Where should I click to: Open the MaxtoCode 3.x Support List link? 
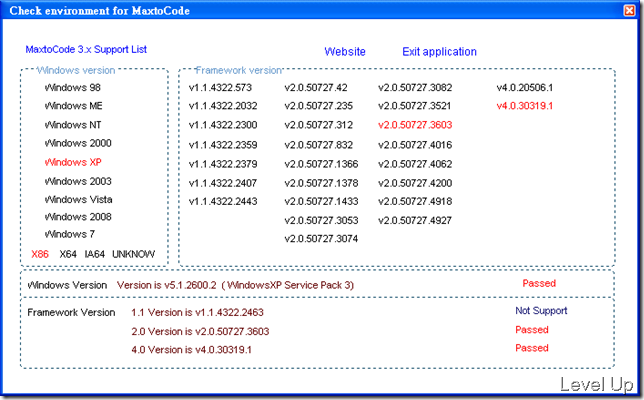(x=86, y=50)
